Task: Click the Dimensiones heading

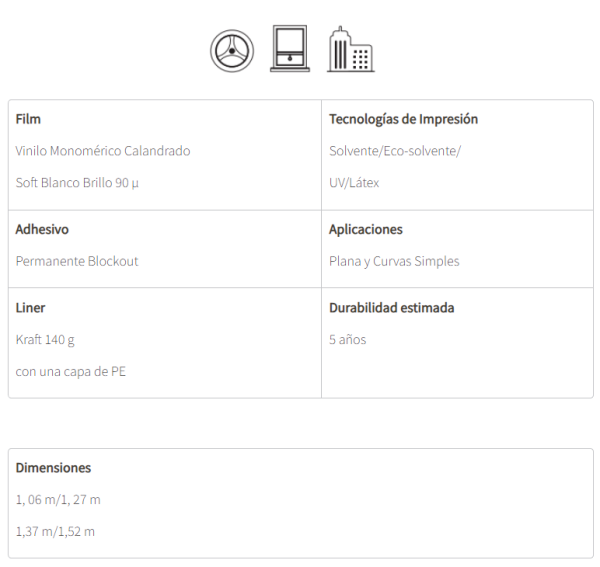Action: tap(53, 468)
